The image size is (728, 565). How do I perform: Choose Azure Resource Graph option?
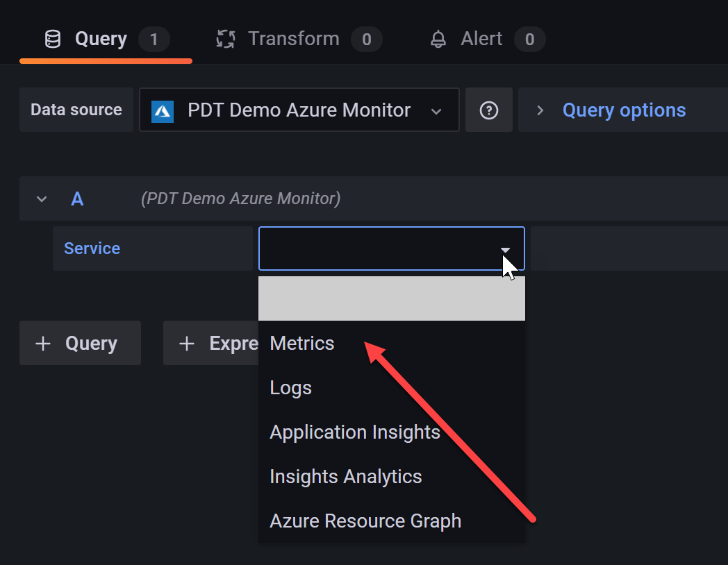[391, 521]
